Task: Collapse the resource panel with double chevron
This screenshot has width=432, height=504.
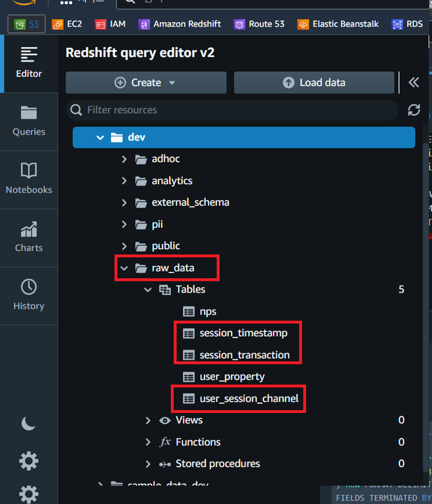Action: (413, 83)
